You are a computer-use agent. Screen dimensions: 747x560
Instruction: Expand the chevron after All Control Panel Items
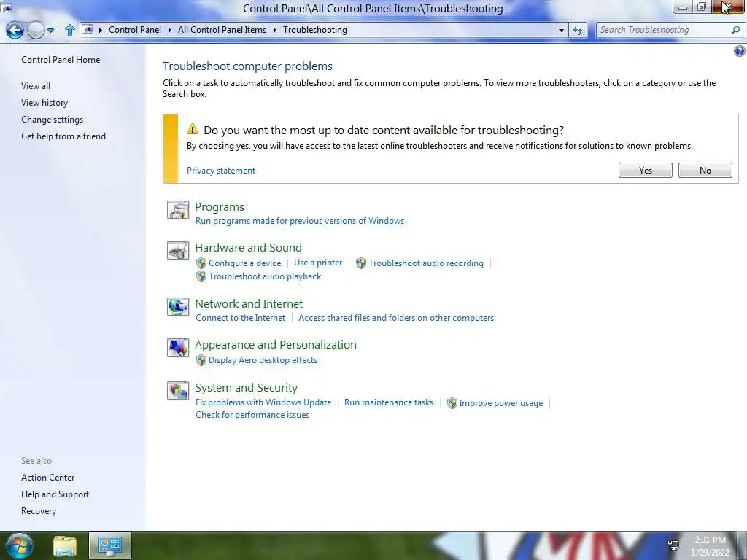pyautogui.click(x=275, y=30)
